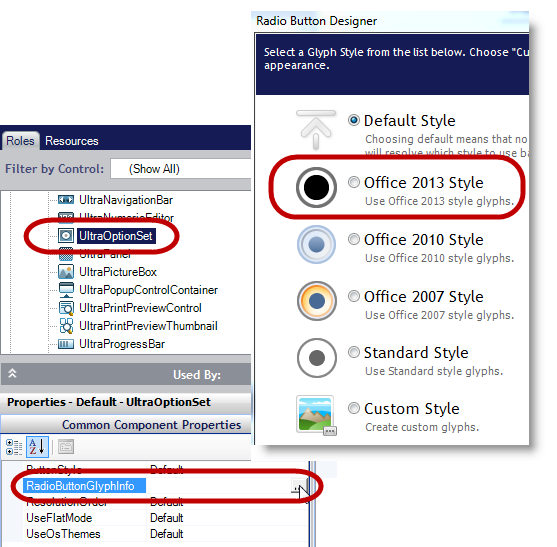The image size is (557, 547).
Task: Click the UltraNavigationBar icon
Action: pos(66,200)
